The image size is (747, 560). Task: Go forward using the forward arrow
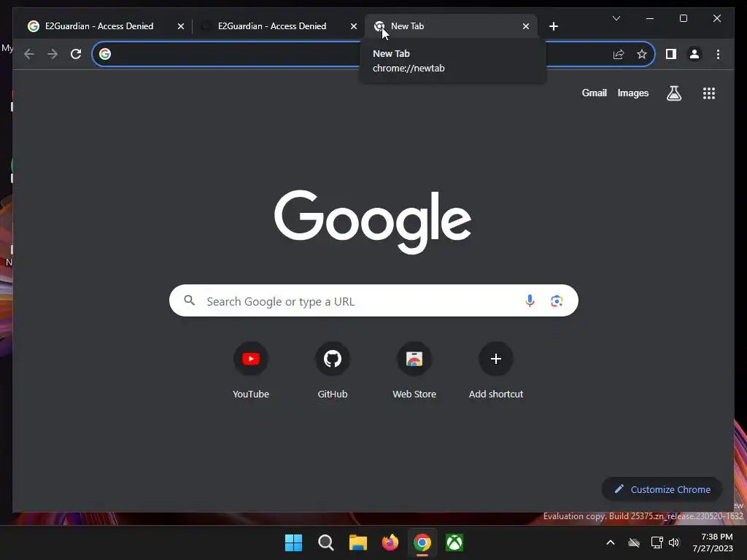coord(53,54)
